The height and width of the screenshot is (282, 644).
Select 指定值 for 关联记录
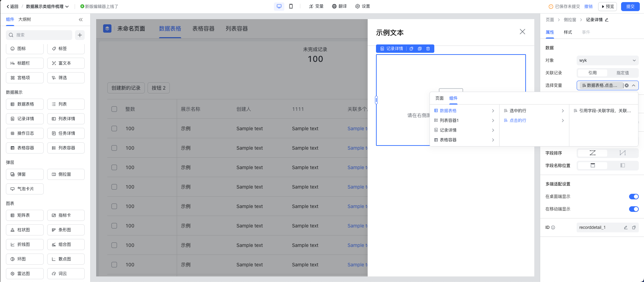(623, 73)
